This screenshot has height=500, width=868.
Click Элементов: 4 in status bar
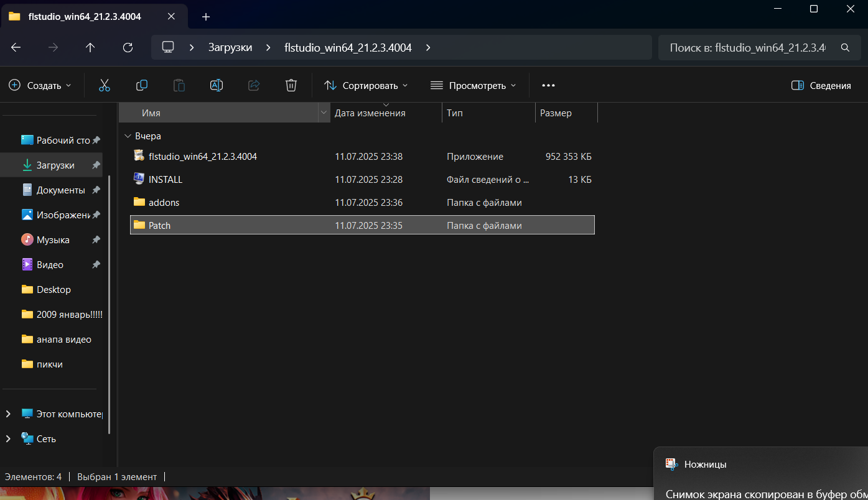click(x=33, y=477)
